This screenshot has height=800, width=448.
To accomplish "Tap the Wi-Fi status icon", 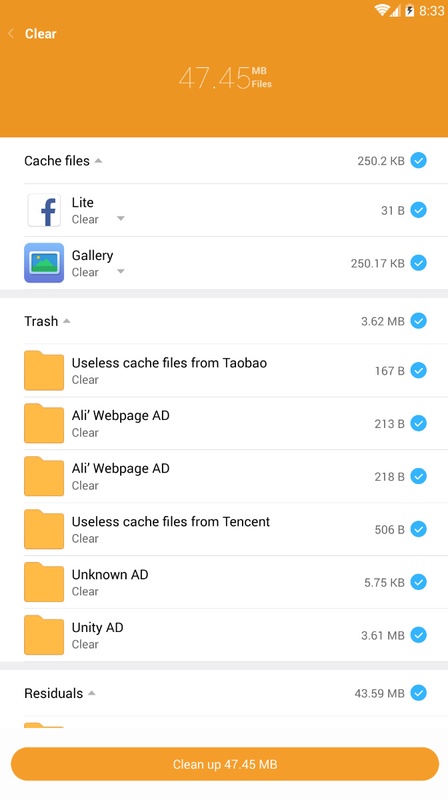I will click(382, 10).
